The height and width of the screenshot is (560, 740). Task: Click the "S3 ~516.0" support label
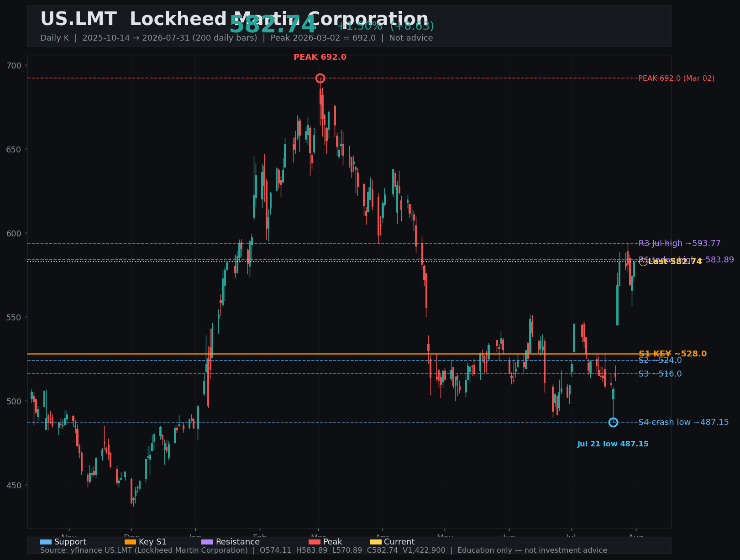tap(660, 374)
